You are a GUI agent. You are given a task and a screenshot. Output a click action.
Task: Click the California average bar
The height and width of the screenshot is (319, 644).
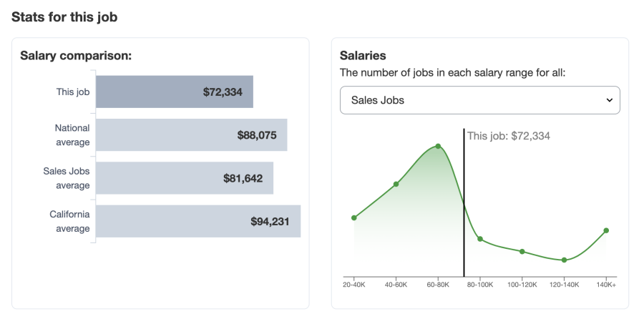[197, 221]
